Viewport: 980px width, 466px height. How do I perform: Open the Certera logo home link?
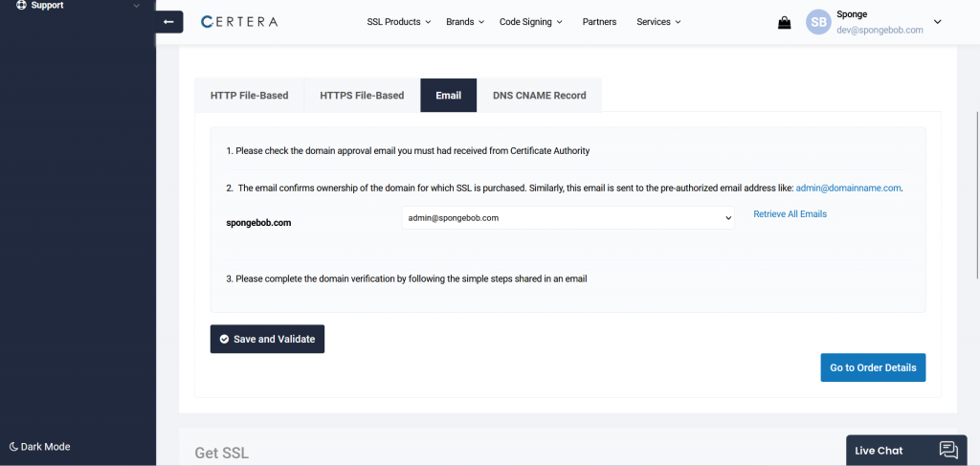tap(239, 22)
